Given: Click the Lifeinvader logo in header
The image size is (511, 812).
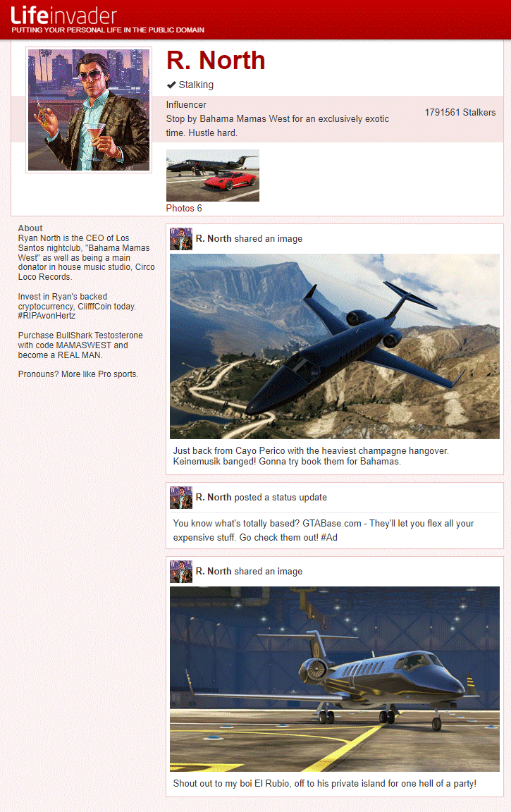Looking at the screenshot, I should coord(63,16).
